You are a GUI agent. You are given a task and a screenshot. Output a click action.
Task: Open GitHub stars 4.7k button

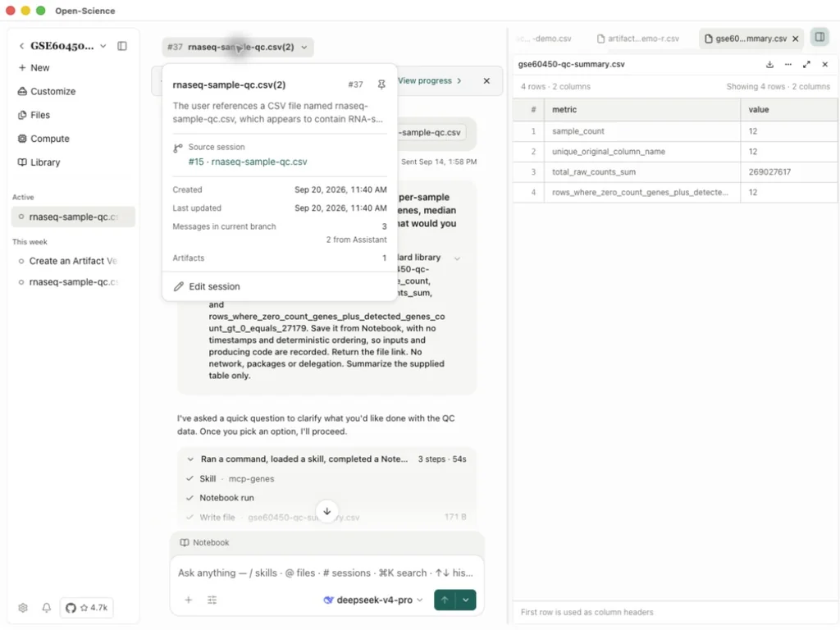point(86,608)
